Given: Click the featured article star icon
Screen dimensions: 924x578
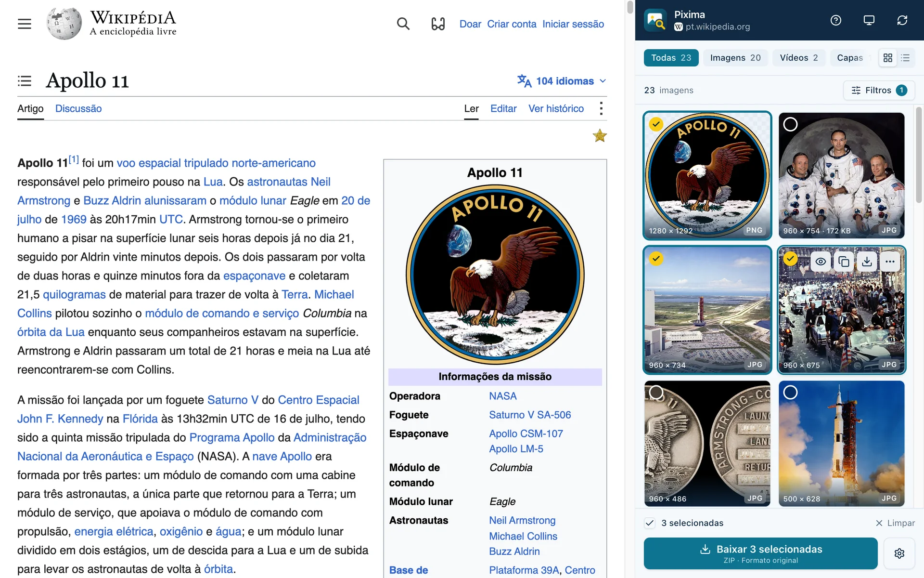Looking at the screenshot, I should point(600,136).
